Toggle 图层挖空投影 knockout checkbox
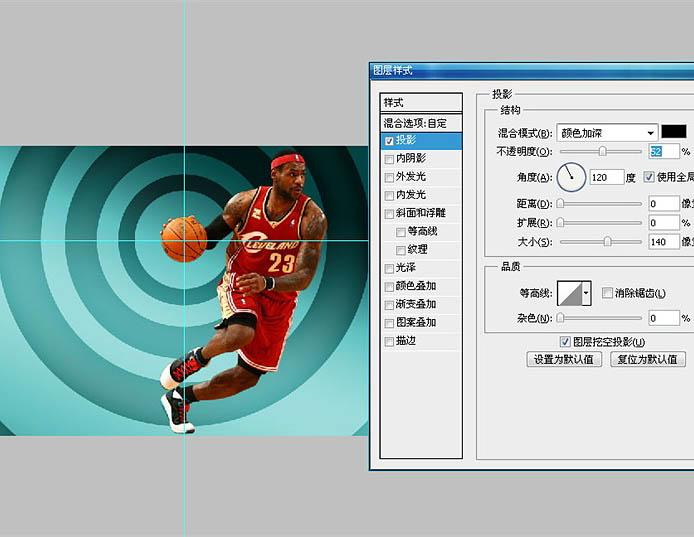This screenshot has width=694, height=537. point(565,341)
